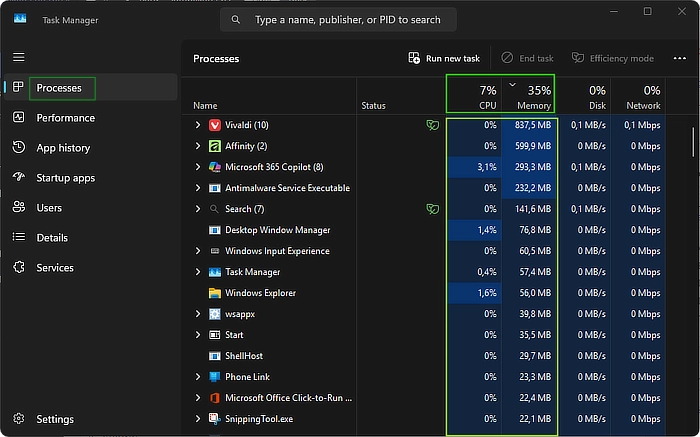The image size is (700, 437).
Task: Click the App history clock icon
Action: pyautogui.click(x=19, y=147)
